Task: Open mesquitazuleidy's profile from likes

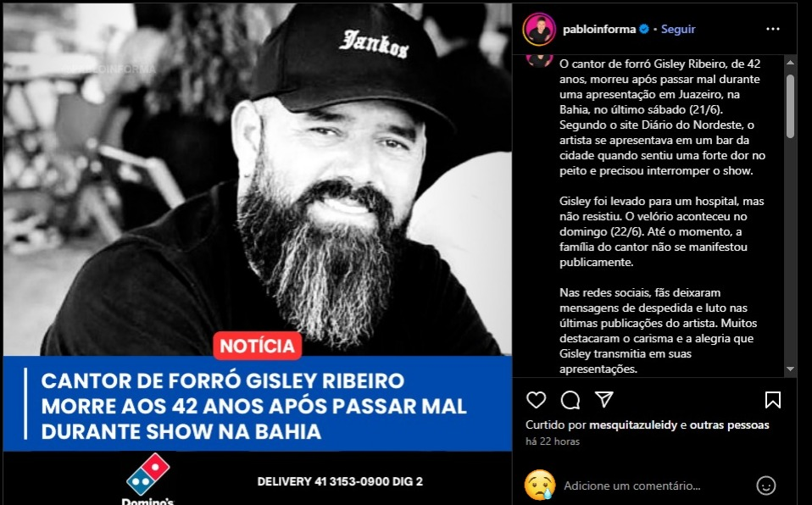Action: pyautogui.click(x=633, y=425)
